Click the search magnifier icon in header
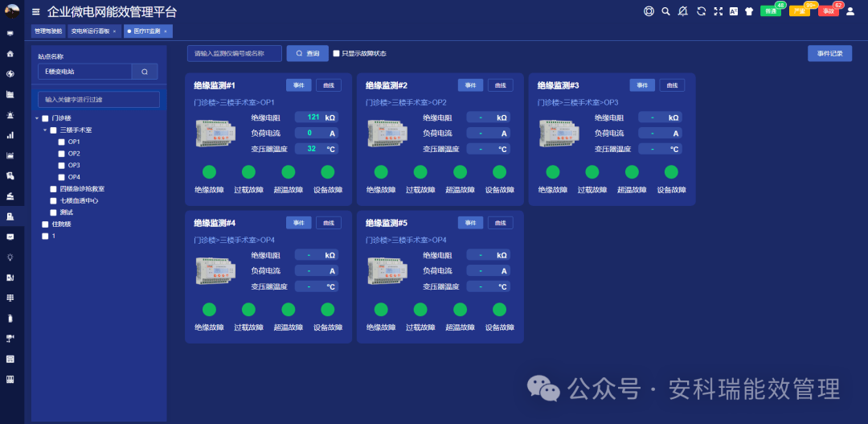Viewport: 868px width, 424px height. pyautogui.click(x=666, y=11)
